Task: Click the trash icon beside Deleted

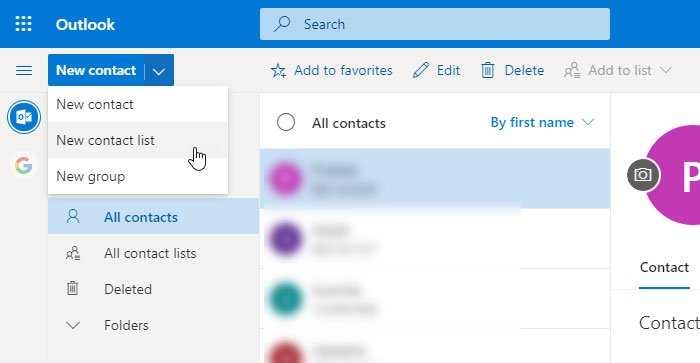Action: [x=72, y=289]
